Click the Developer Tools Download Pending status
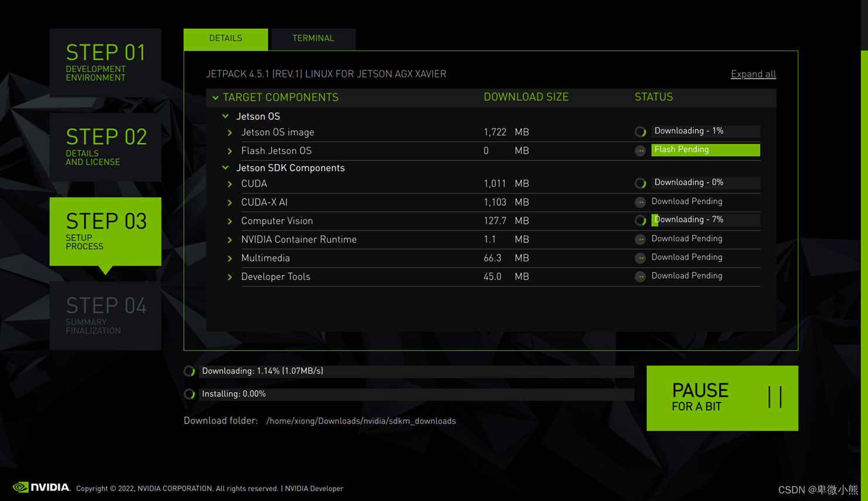This screenshot has width=868, height=501. [686, 276]
